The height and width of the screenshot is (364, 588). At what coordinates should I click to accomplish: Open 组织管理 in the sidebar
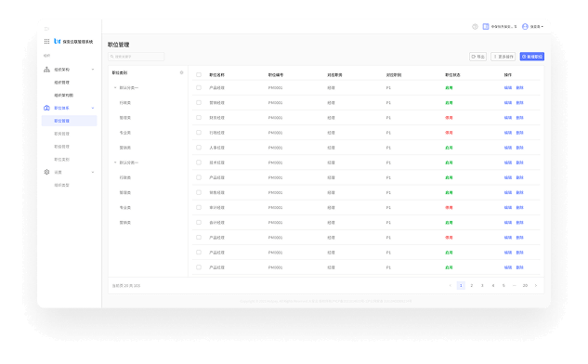coord(62,83)
